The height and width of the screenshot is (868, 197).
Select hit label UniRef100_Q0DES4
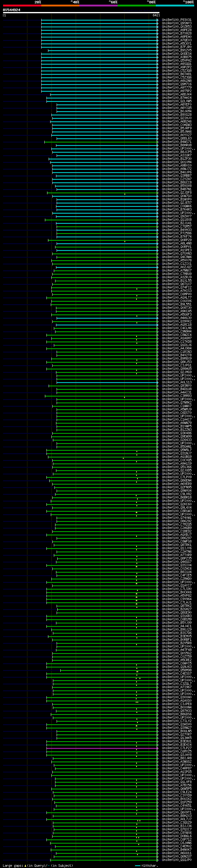[176, 54]
